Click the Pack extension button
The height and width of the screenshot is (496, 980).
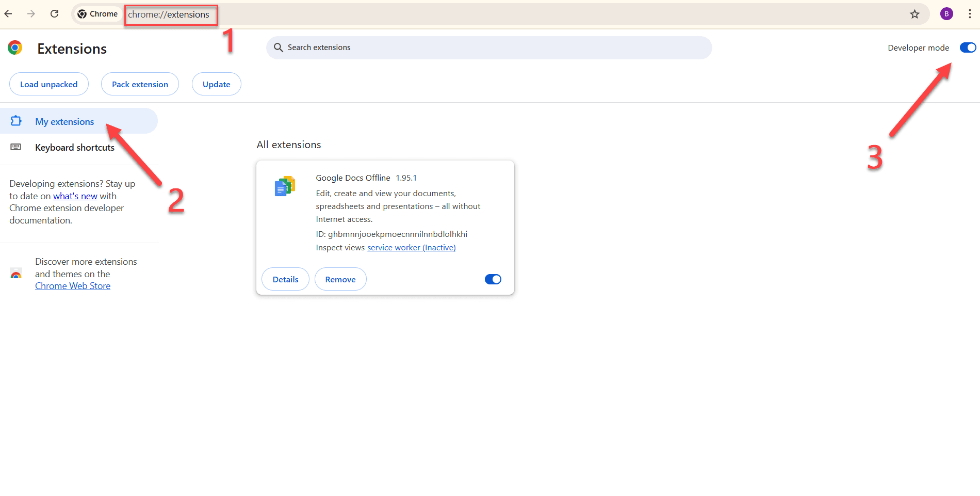(140, 84)
